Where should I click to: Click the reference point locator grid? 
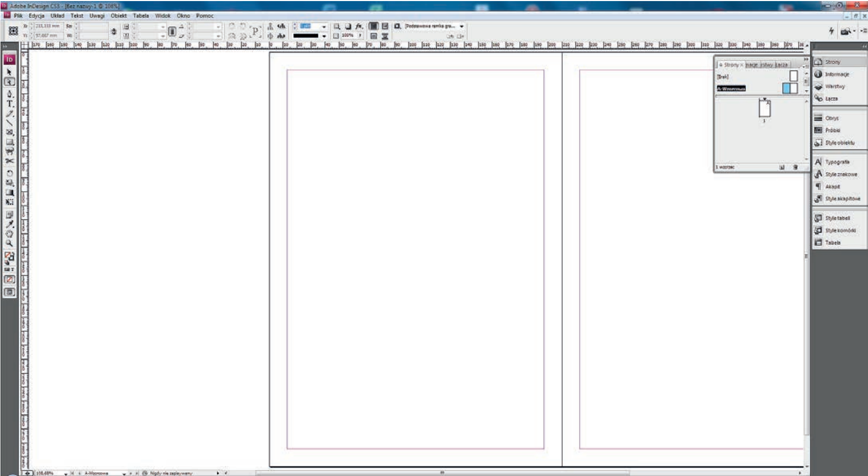(13, 31)
